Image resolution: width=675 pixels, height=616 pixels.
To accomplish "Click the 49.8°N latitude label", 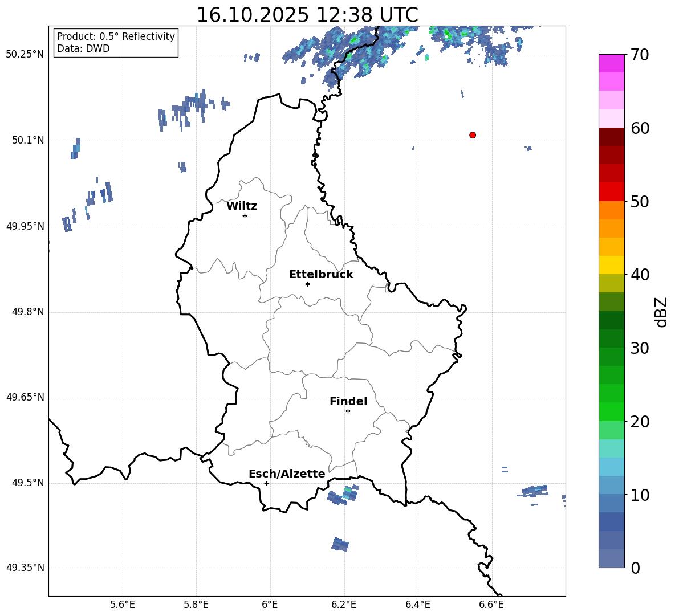I will coord(28,312).
